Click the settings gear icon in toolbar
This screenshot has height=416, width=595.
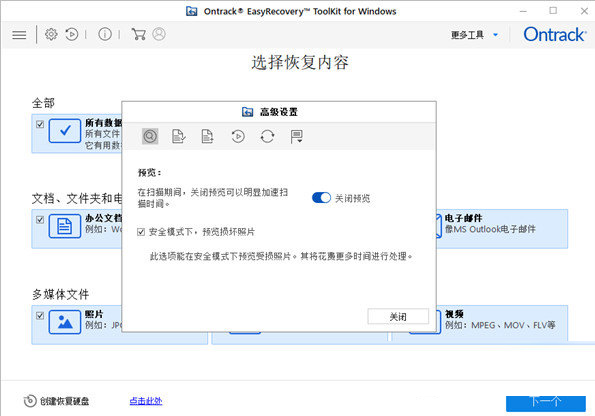[x=51, y=34]
